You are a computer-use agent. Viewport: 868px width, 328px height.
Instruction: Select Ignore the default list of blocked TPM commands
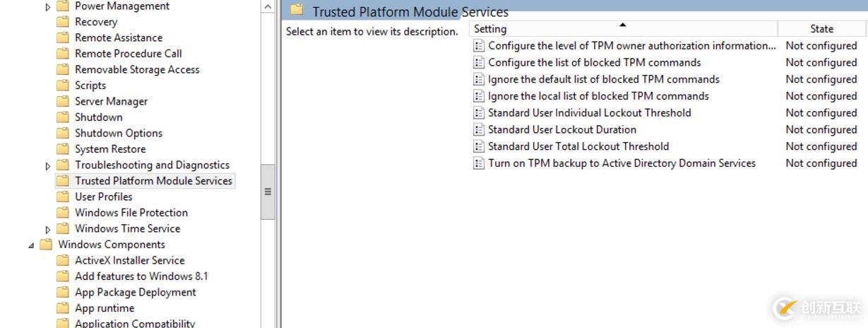click(603, 79)
